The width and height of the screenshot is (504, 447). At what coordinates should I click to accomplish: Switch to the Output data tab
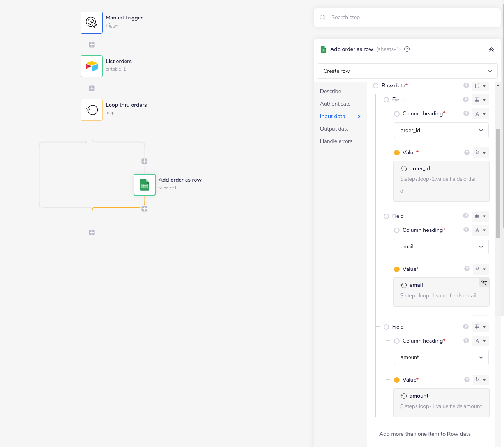(x=334, y=129)
